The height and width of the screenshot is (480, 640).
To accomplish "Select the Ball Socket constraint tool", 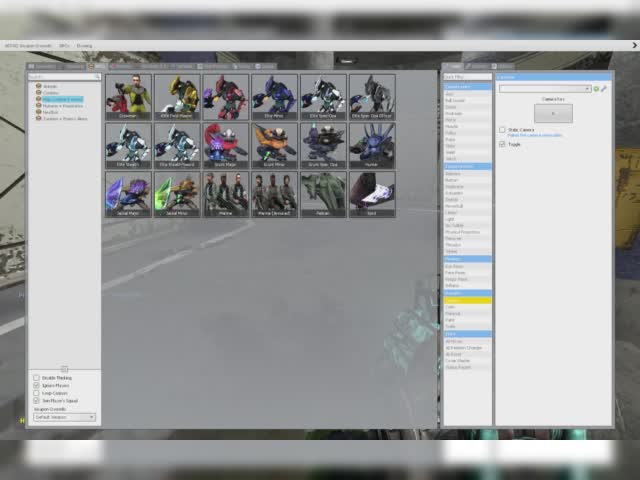I will tap(468, 100).
